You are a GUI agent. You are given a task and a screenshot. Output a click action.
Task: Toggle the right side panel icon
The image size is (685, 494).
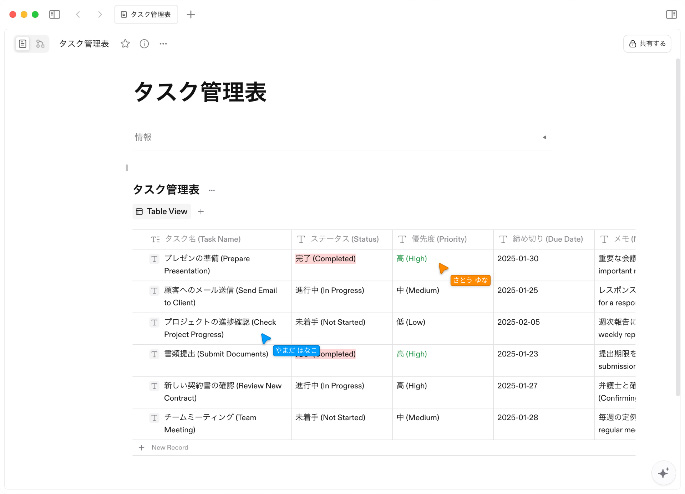(671, 15)
